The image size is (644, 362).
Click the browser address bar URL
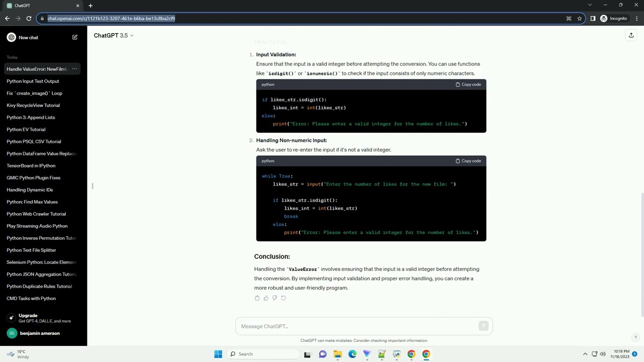click(111, 19)
